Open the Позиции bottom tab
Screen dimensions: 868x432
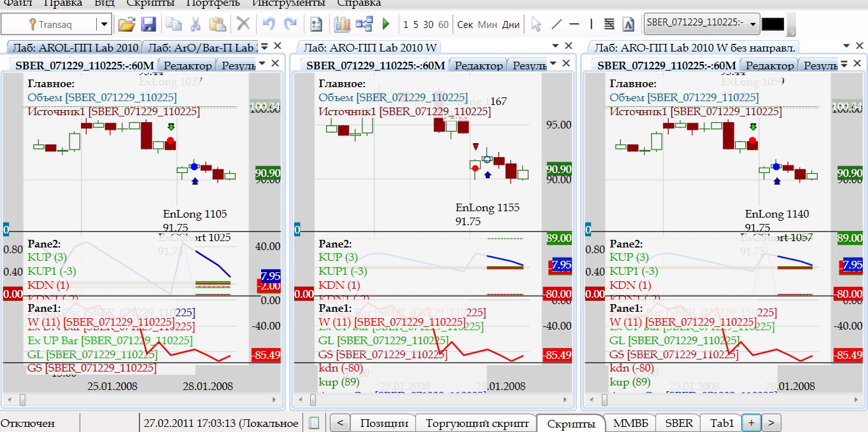[384, 423]
